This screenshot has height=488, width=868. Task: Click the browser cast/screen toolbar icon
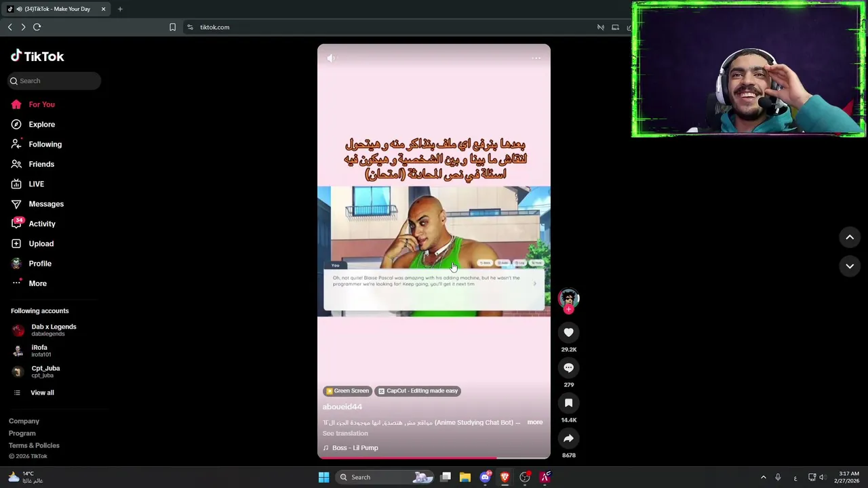615,27
